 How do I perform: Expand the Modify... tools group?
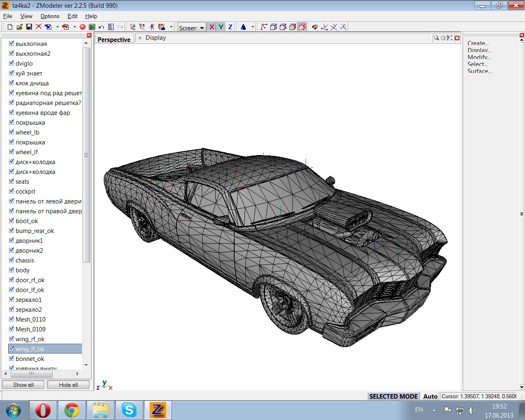click(479, 57)
